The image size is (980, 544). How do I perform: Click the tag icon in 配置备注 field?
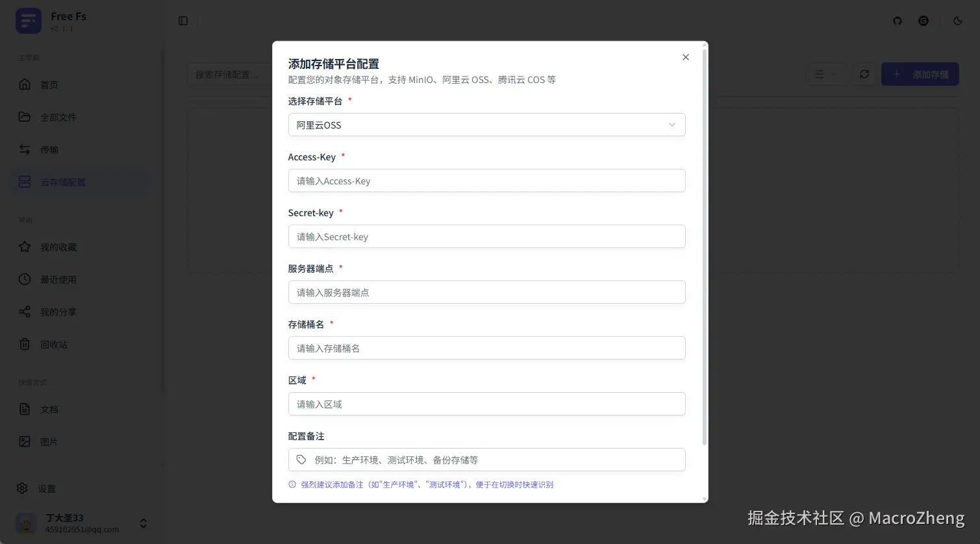tap(301, 460)
